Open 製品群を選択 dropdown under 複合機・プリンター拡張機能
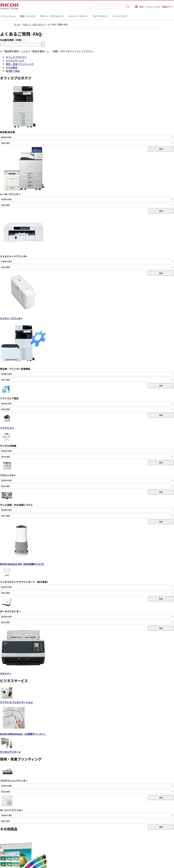Viewport: 174px width, 868px height. pos(87,374)
